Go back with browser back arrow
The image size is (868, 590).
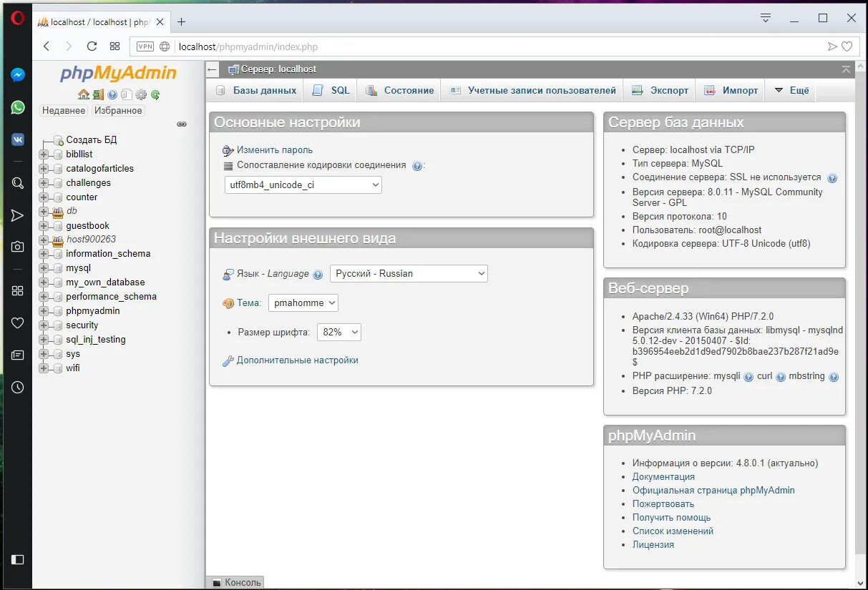(x=47, y=46)
